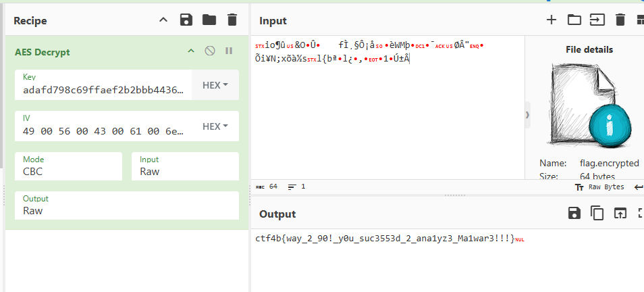The image size is (644, 292).
Task: Add a new input tab
Action: 551,20
